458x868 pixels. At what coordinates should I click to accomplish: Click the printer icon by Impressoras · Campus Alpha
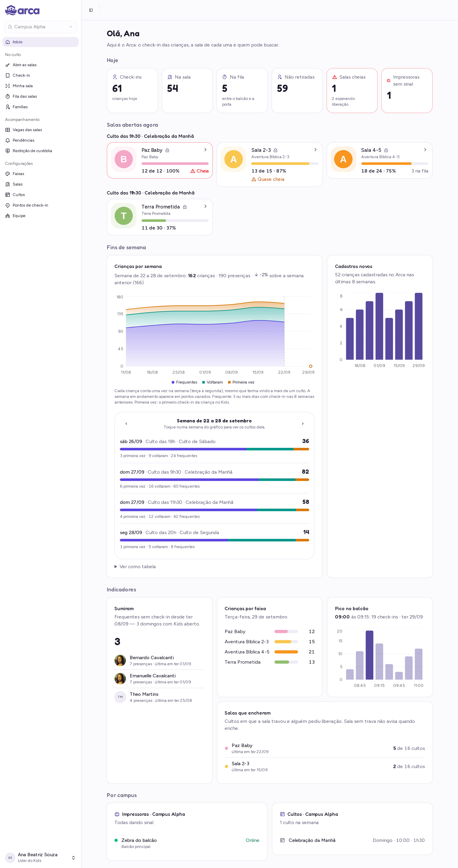tap(117, 814)
